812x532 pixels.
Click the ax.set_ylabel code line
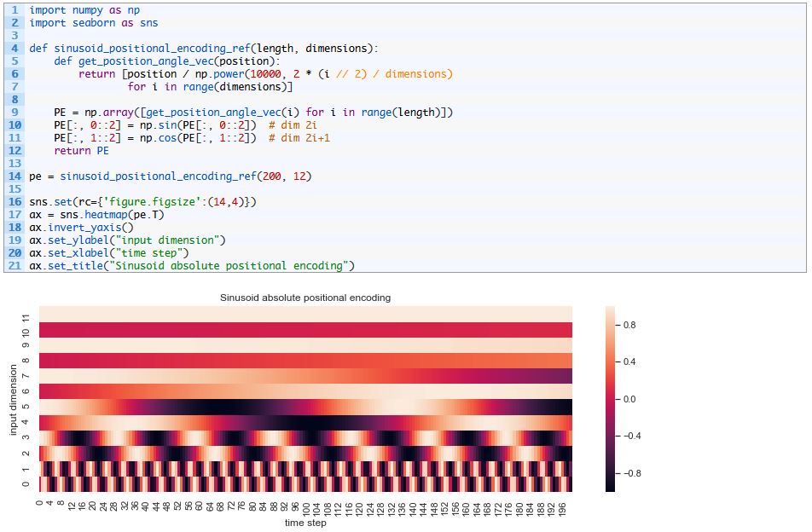tap(127, 240)
